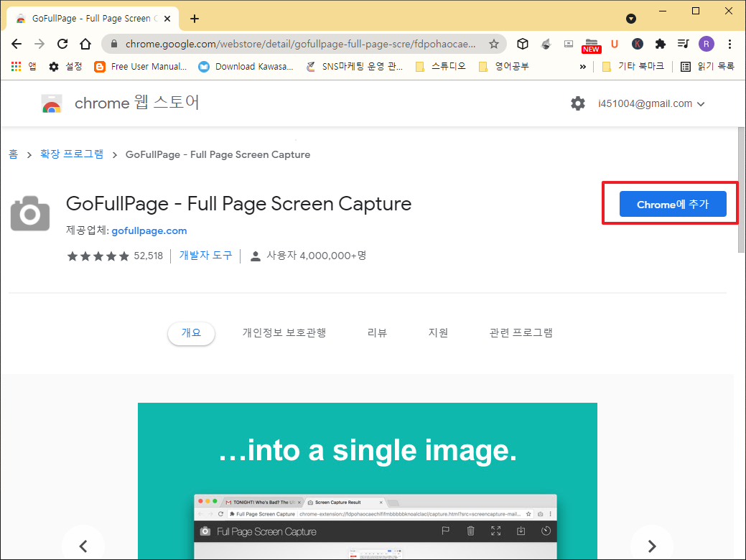The width and height of the screenshot is (746, 560).
Task: Open the account email dropdown chevron
Action: tap(700, 103)
